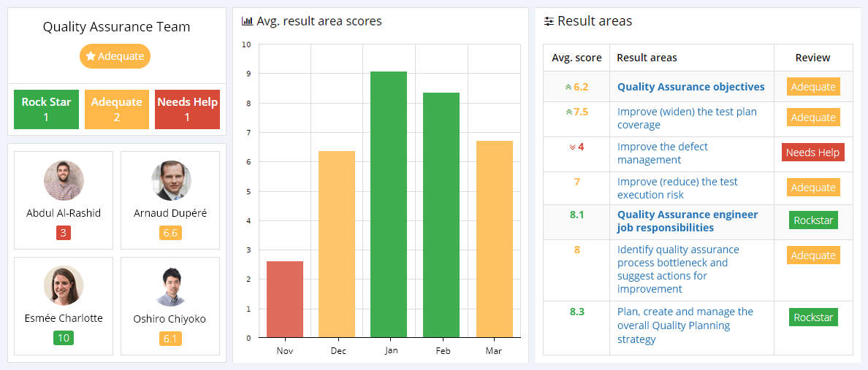
Task: Open Quality Assurance engineer job responsibilities
Action: [x=688, y=221]
